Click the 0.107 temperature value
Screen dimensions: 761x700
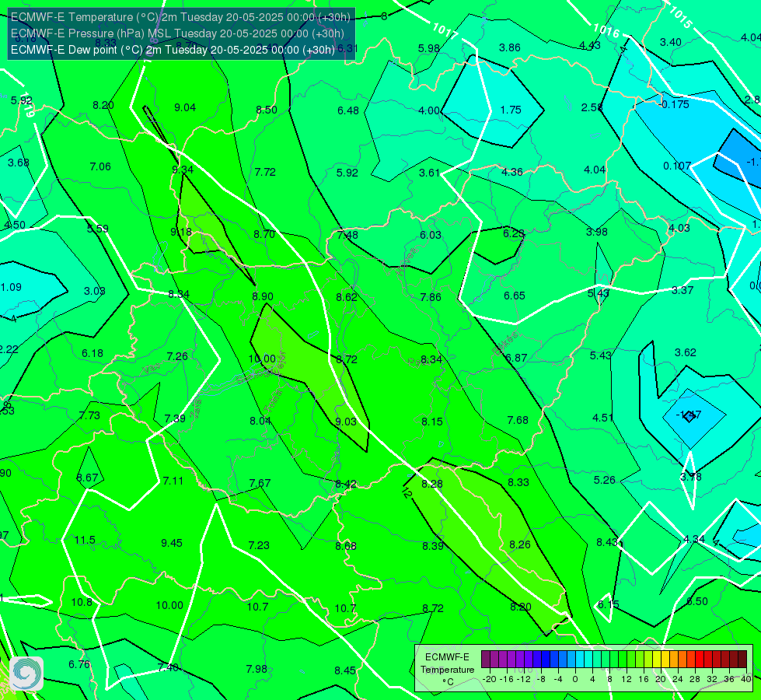click(x=677, y=166)
